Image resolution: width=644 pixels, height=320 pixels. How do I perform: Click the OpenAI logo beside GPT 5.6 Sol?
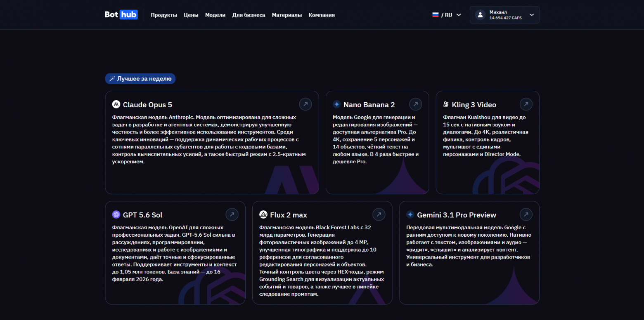point(116,214)
